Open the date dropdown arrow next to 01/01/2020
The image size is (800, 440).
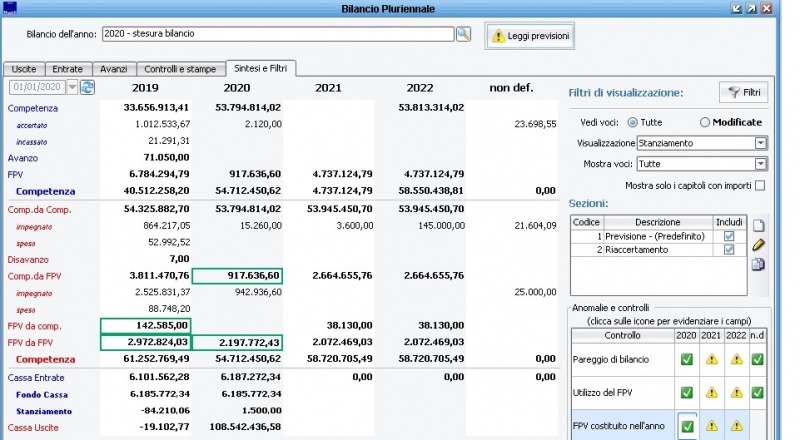72,88
